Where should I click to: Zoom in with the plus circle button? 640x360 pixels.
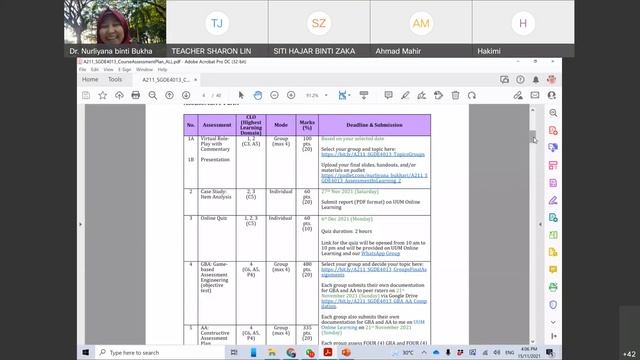pyautogui.click(x=291, y=96)
